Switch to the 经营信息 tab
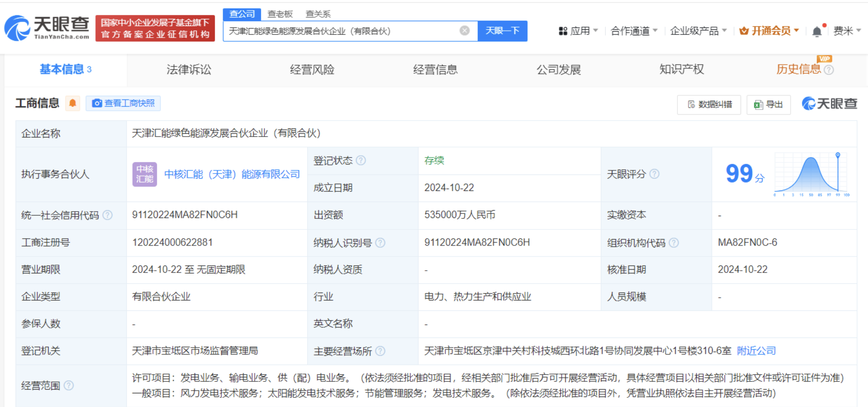 (435, 69)
